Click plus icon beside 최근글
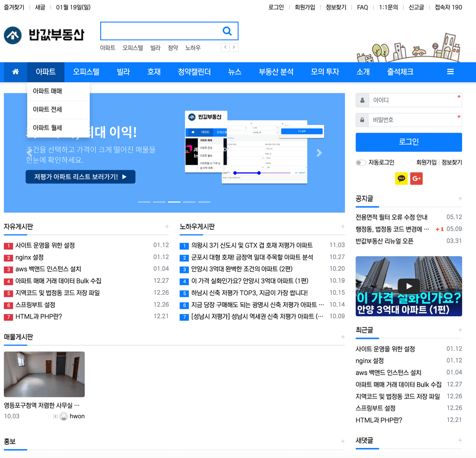 point(460,330)
